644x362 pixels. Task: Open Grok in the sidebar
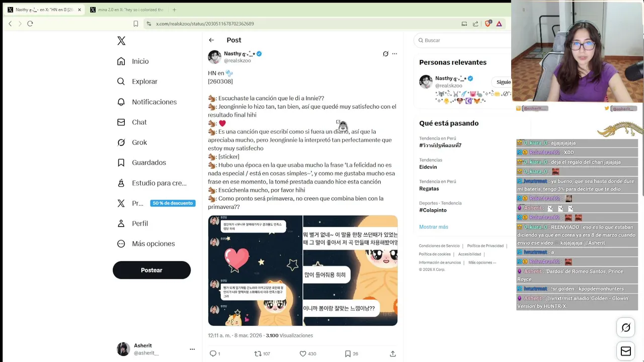(x=132, y=142)
